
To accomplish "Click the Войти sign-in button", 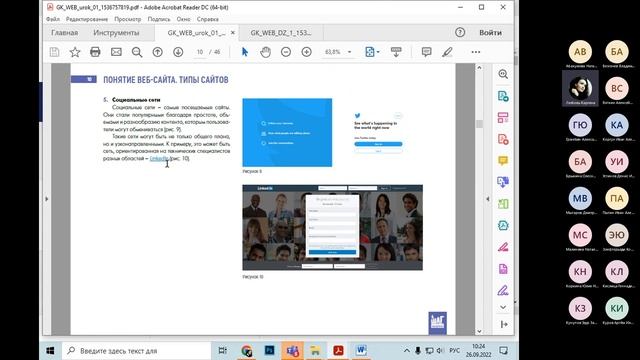I will tap(490, 32).
